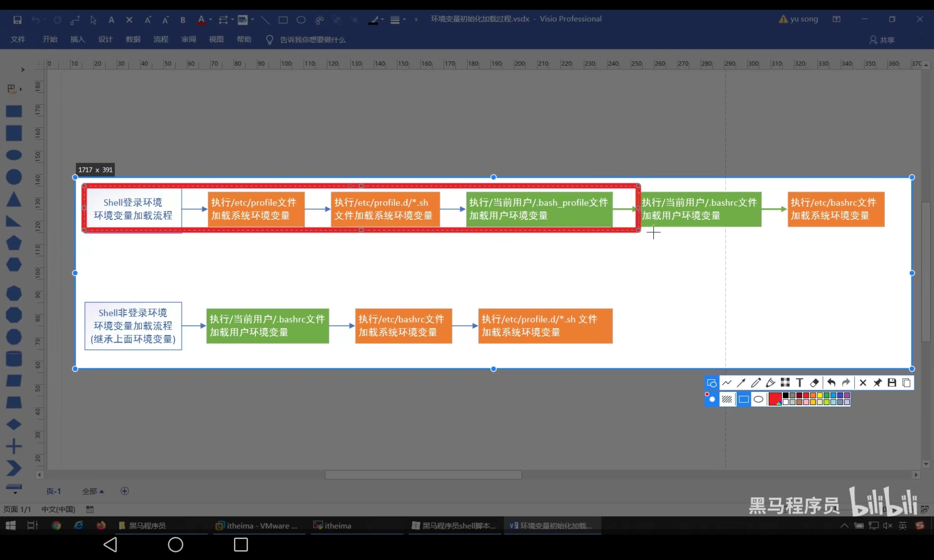Image resolution: width=934 pixels, height=560 pixels.
Task: Click the 告诉我你想要做什么 search box
Action: pyautogui.click(x=312, y=40)
